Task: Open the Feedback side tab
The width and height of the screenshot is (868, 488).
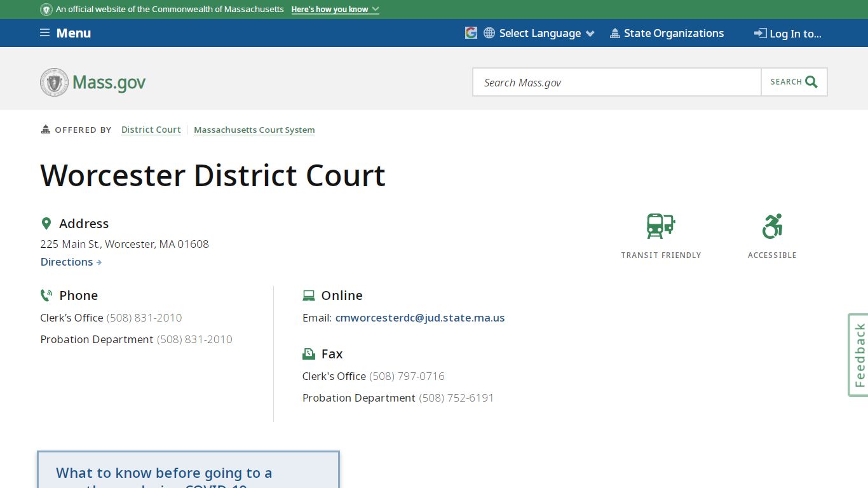Action: pyautogui.click(x=858, y=355)
